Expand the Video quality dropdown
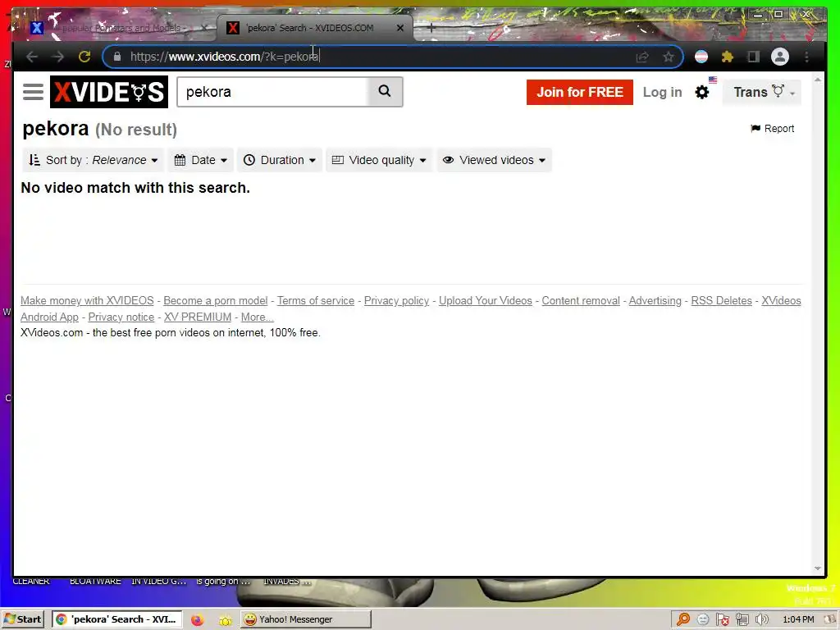The height and width of the screenshot is (630, 840). click(379, 160)
